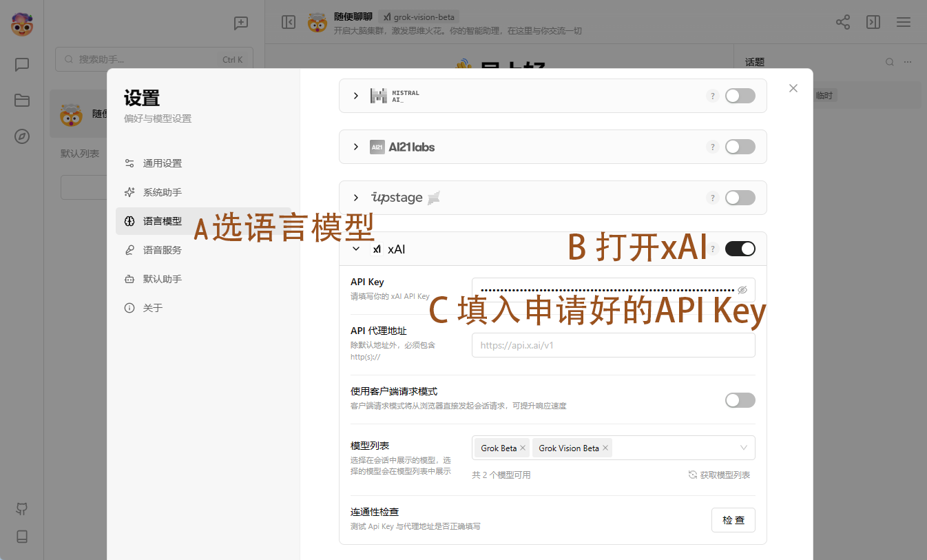Viewport: 927px width, 560px height.
Task: Open the chat icon in left sidebar
Action: (22, 65)
